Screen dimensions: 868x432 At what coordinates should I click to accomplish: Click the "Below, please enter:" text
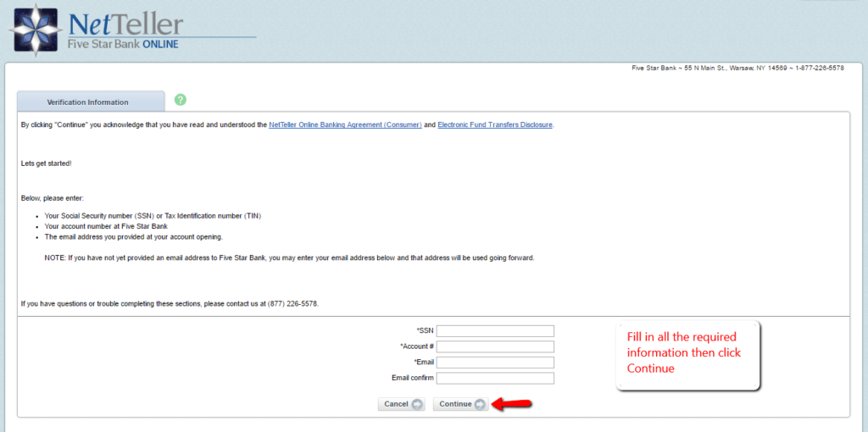tap(52, 198)
